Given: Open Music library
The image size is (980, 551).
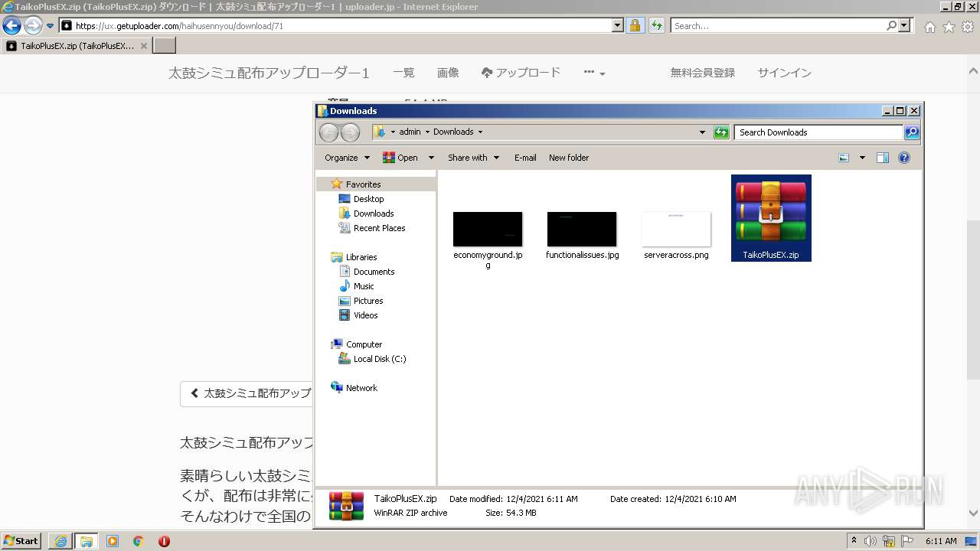Looking at the screenshot, I should pos(364,286).
